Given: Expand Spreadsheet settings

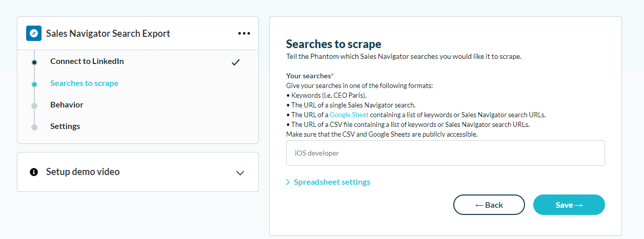Looking at the screenshot, I should pos(328,182).
